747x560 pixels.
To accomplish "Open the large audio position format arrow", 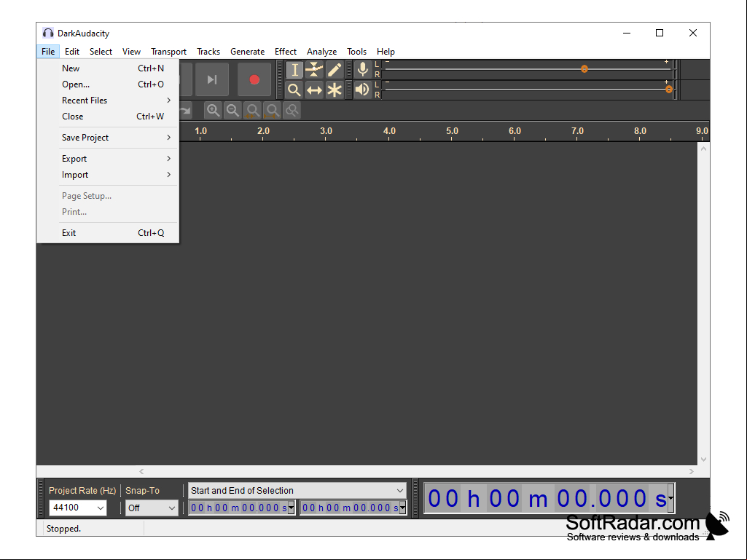I will click(x=670, y=498).
